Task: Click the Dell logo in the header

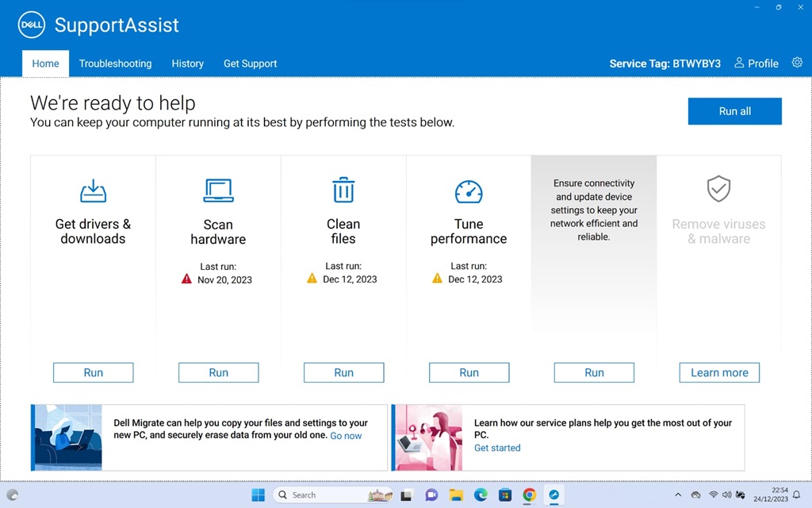Action: pyautogui.click(x=32, y=25)
